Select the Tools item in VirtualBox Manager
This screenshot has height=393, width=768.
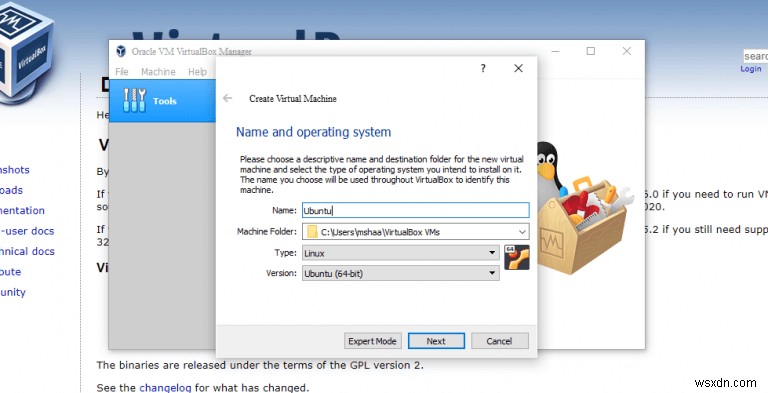pos(162,101)
